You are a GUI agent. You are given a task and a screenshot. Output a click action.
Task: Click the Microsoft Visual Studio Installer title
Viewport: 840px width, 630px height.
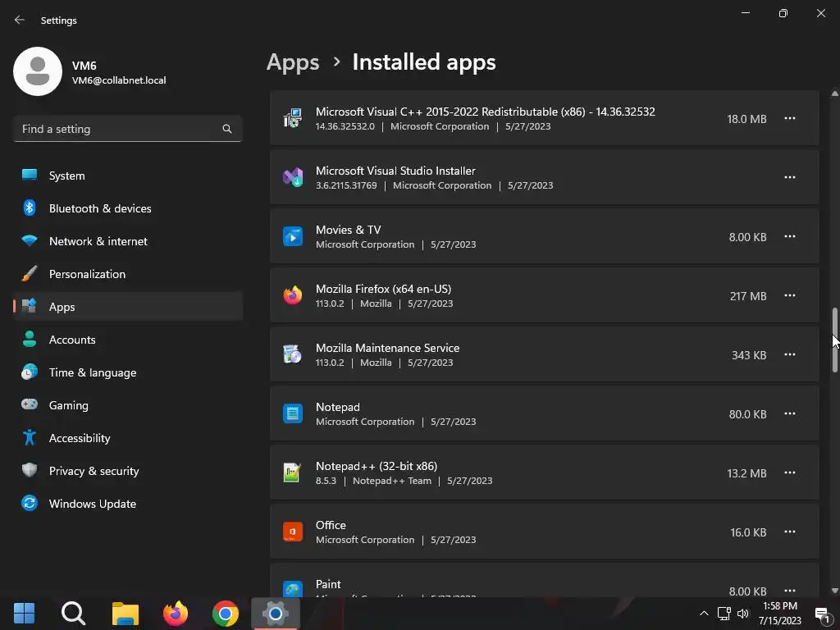(x=395, y=171)
